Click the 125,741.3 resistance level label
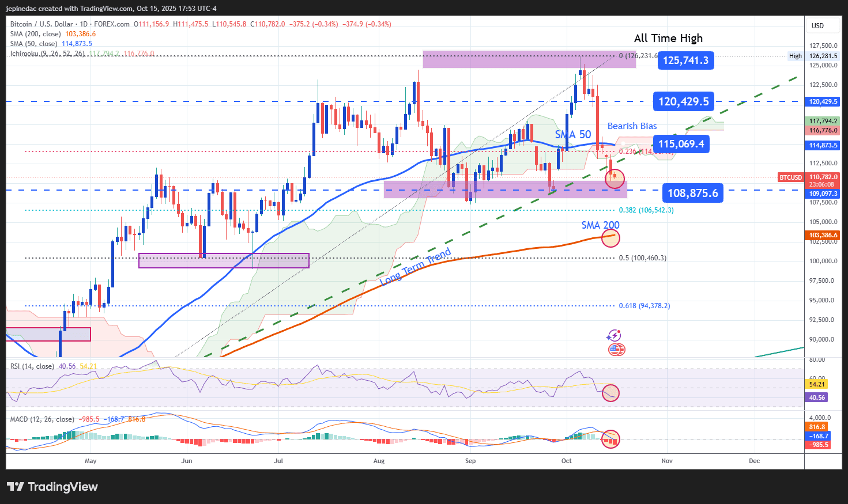The width and height of the screenshot is (848, 504). click(x=685, y=60)
